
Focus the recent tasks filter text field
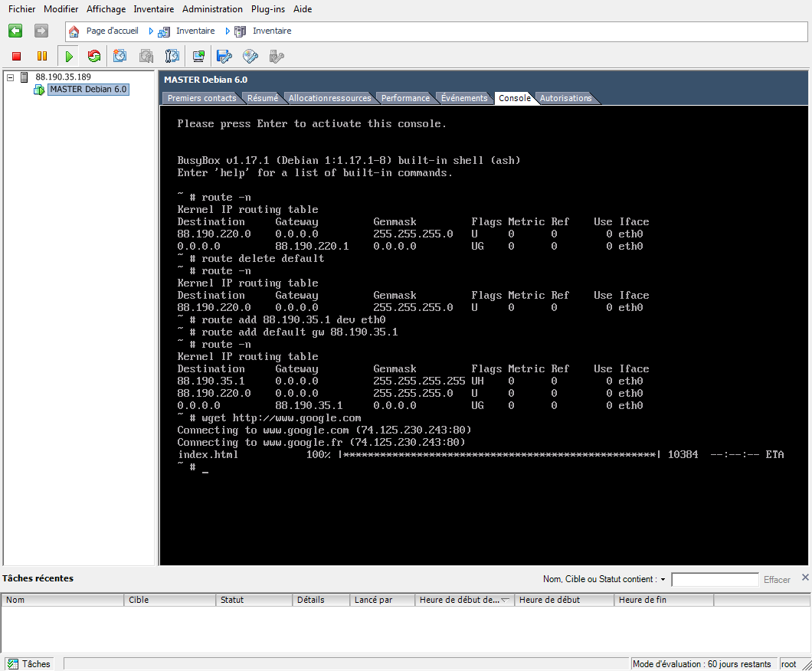(715, 579)
